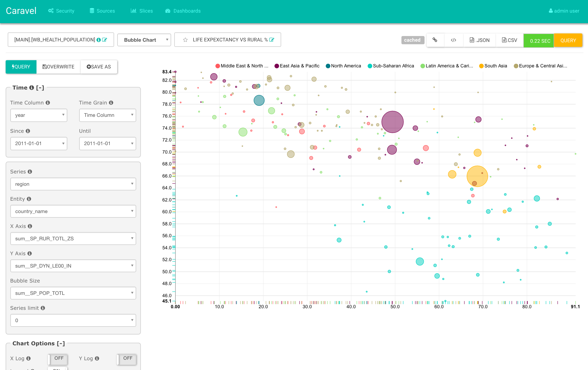The width and height of the screenshot is (588, 370).
Task: Toggle East Asia & Pacific legend series
Action: tap(299, 66)
